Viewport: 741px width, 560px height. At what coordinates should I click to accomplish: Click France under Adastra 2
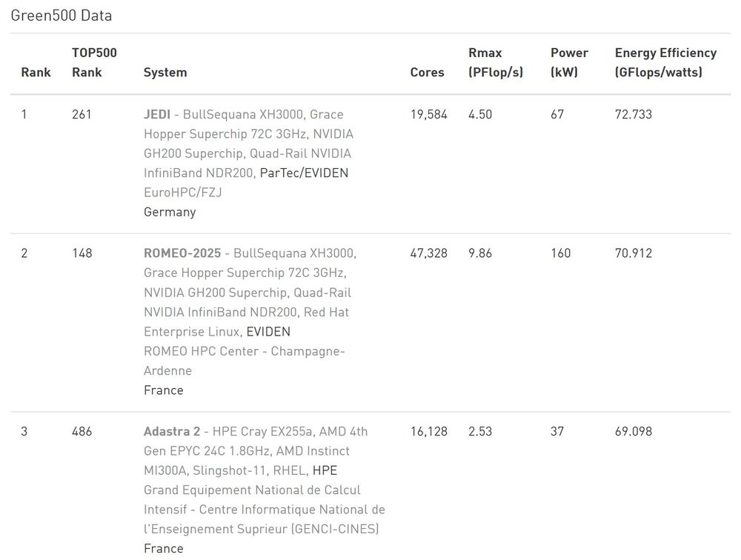click(164, 549)
